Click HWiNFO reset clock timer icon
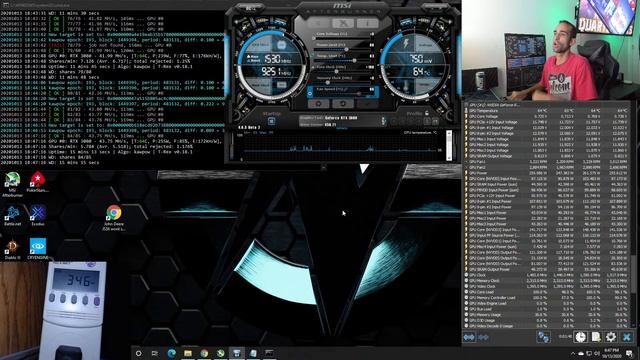 (580, 337)
